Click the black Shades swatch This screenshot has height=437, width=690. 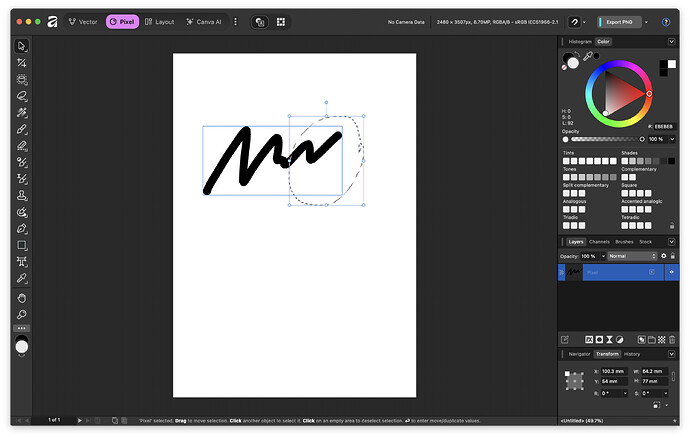(x=672, y=161)
